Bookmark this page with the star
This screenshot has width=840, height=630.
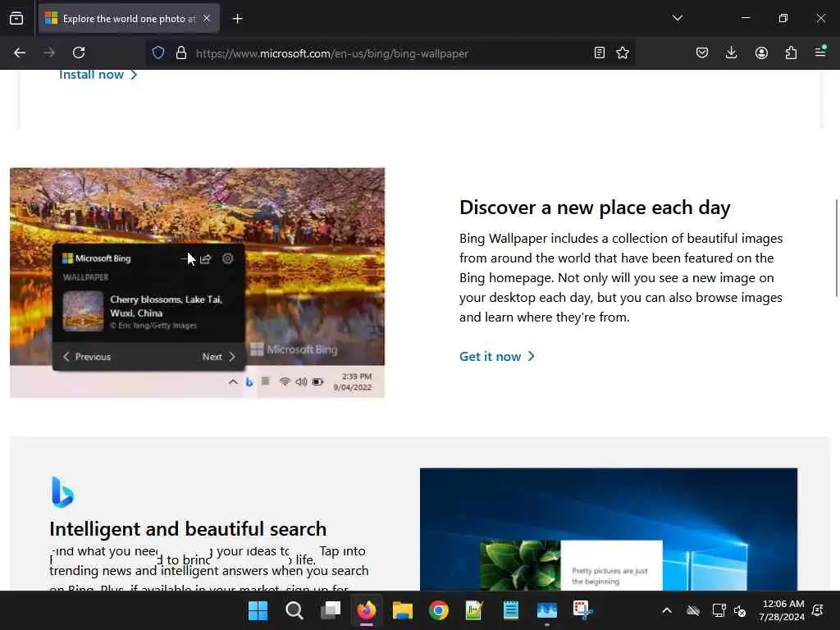(x=623, y=52)
